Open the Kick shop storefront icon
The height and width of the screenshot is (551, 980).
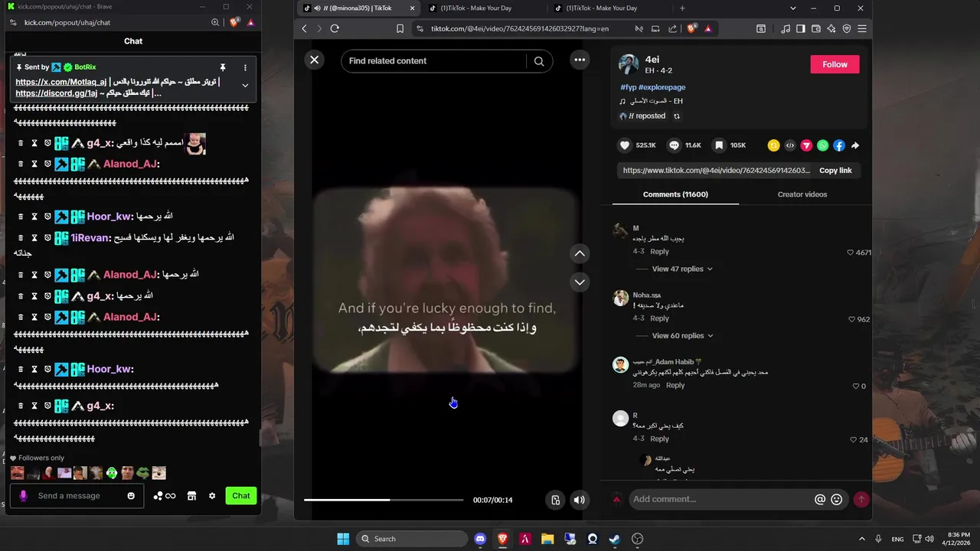point(191,496)
